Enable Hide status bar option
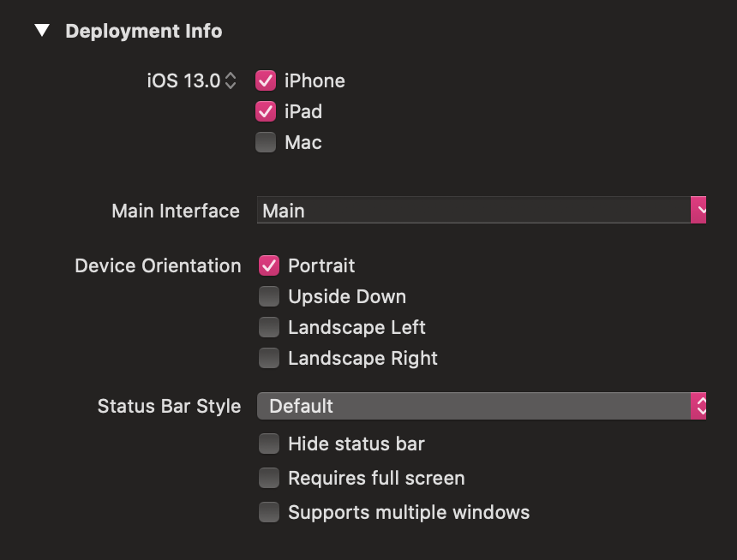Viewport: 737px width, 560px height. (x=269, y=444)
